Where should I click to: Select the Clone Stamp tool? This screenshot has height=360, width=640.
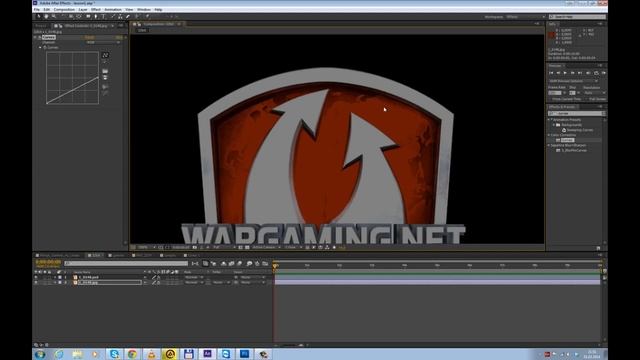[x=120, y=16]
